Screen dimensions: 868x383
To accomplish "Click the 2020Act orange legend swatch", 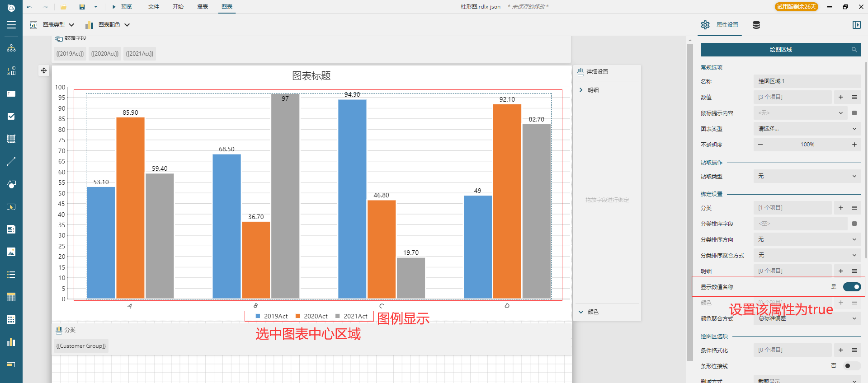I will (x=298, y=316).
